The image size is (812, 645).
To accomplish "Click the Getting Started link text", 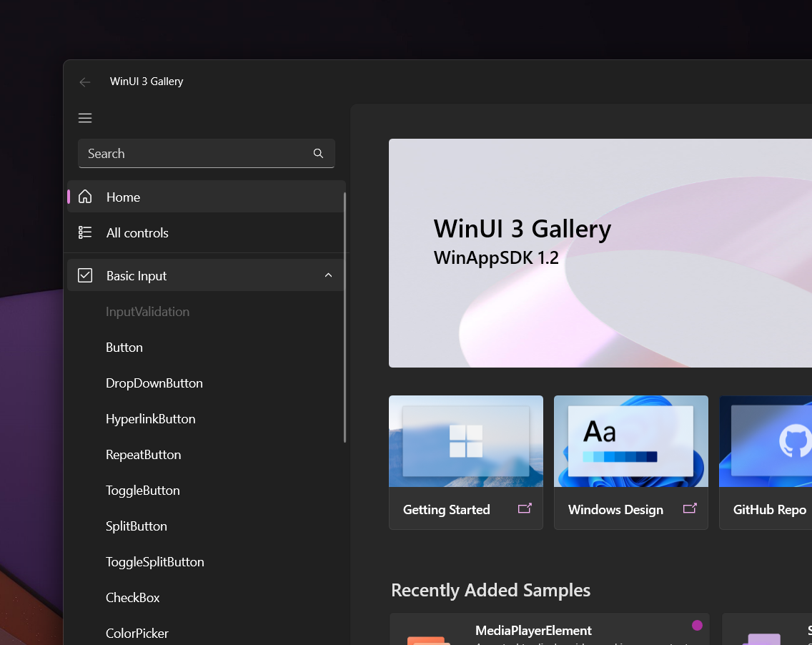I will coord(447,510).
